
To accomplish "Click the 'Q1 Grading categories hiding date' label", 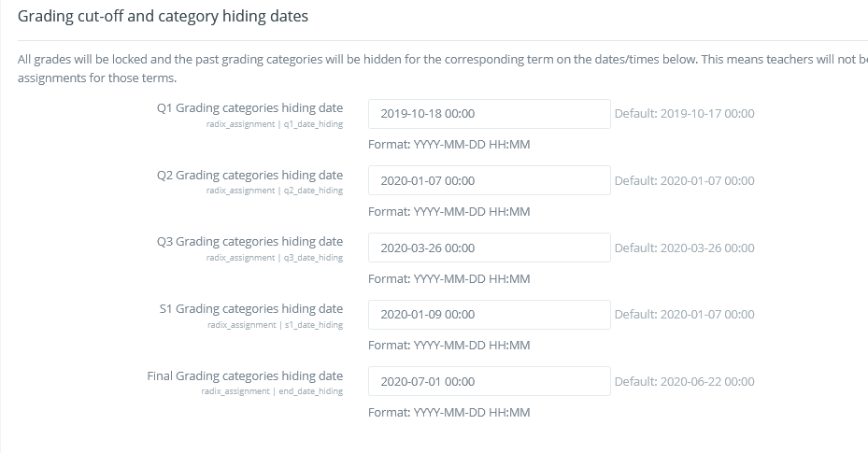I will tap(249, 108).
